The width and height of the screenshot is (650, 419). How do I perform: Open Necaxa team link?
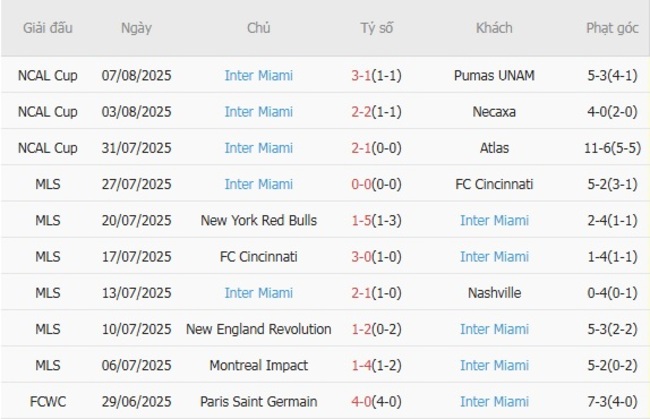point(494,112)
